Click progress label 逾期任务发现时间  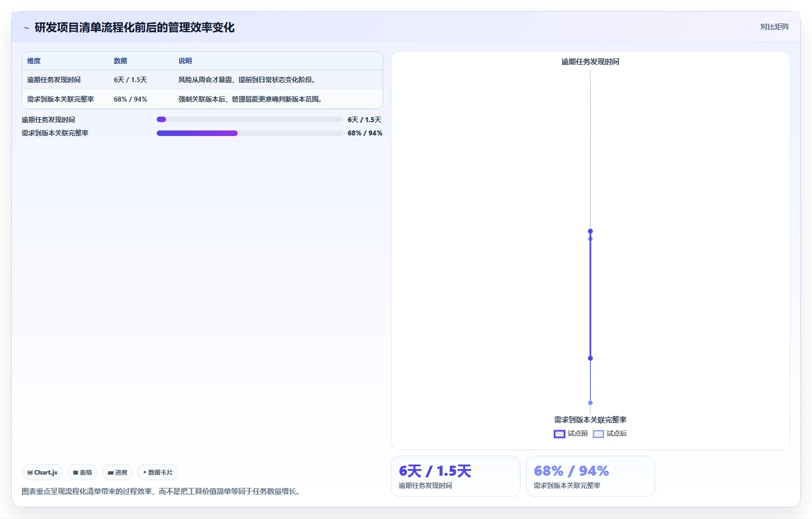point(48,120)
